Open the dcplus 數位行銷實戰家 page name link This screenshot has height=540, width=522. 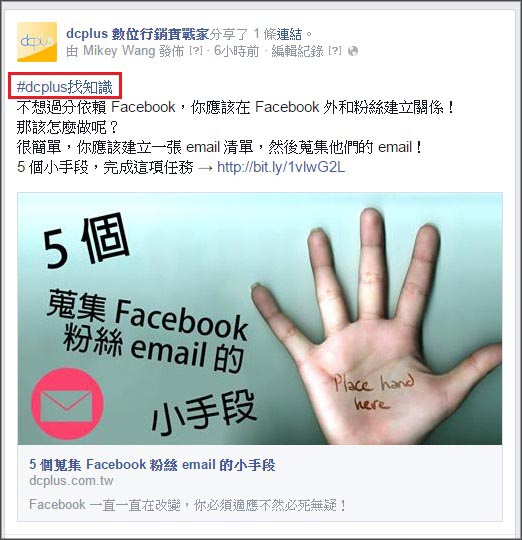[138, 34]
